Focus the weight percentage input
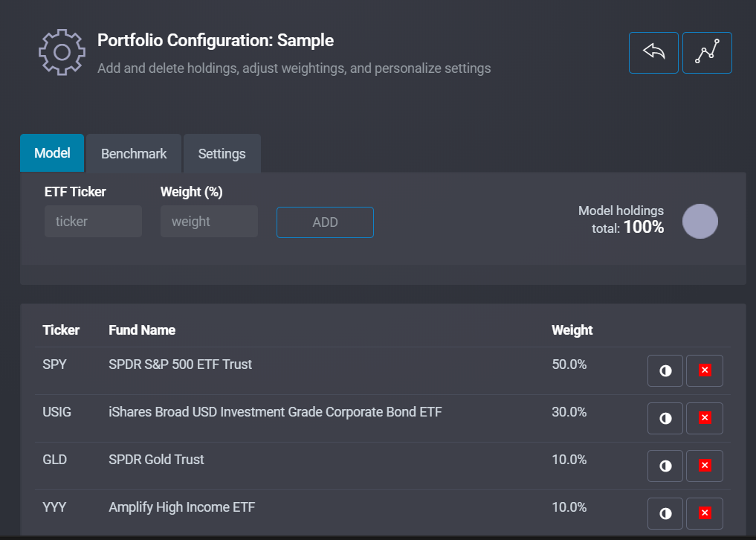Viewport: 756px width, 540px height. (x=209, y=222)
